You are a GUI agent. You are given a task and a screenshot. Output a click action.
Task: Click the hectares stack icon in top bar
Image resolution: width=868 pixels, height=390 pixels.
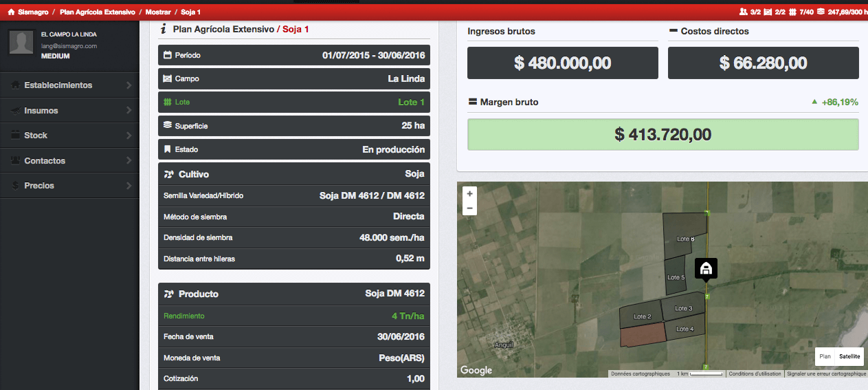tap(821, 12)
